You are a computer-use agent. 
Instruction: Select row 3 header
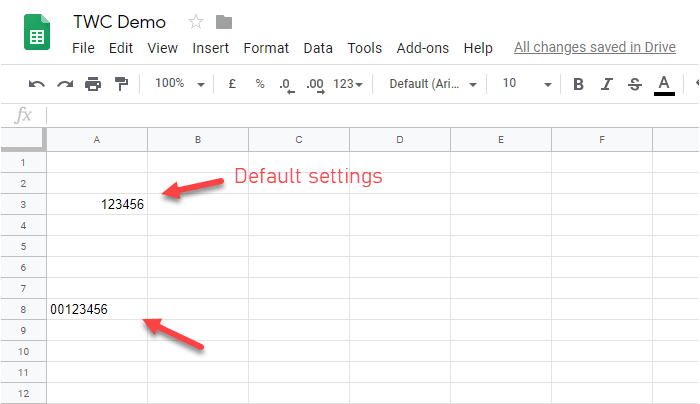click(23, 204)
